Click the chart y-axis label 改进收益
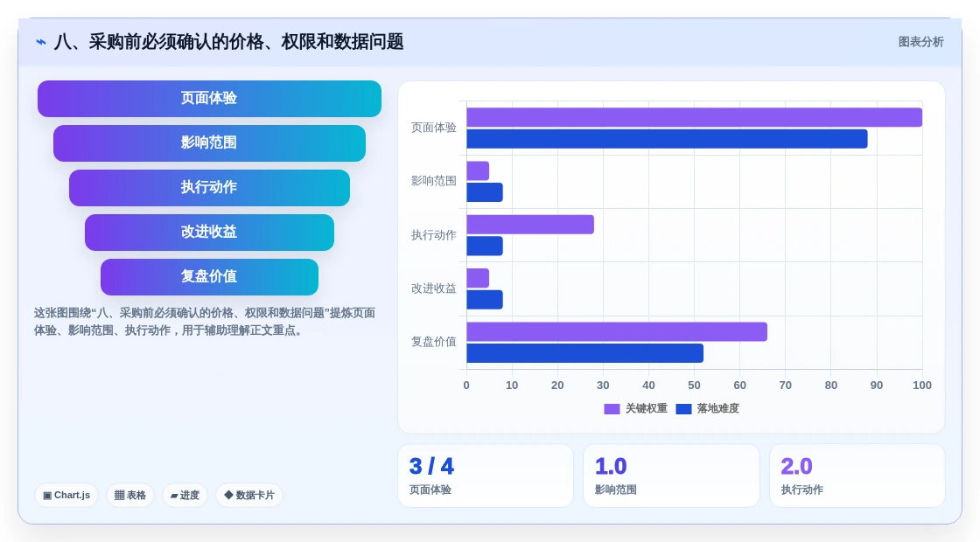 434,288
